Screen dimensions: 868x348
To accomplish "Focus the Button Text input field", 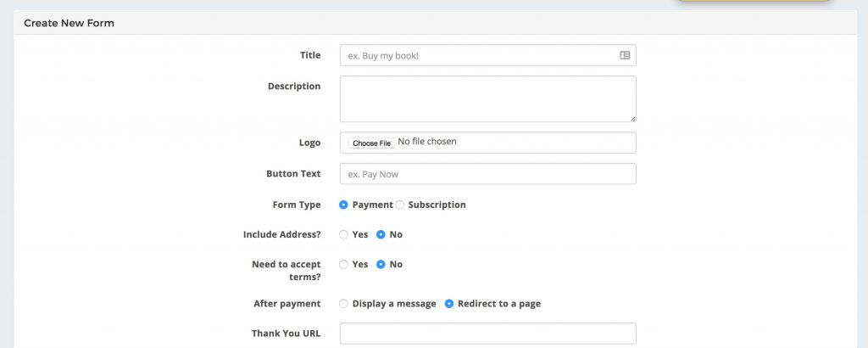I will [x=487, y=174].
